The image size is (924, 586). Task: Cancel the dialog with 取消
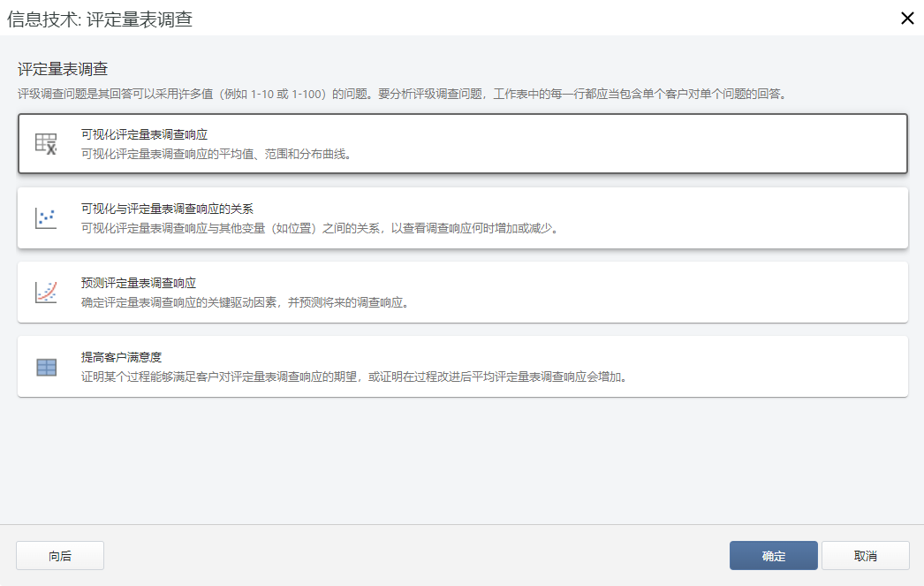click(866, 555)
